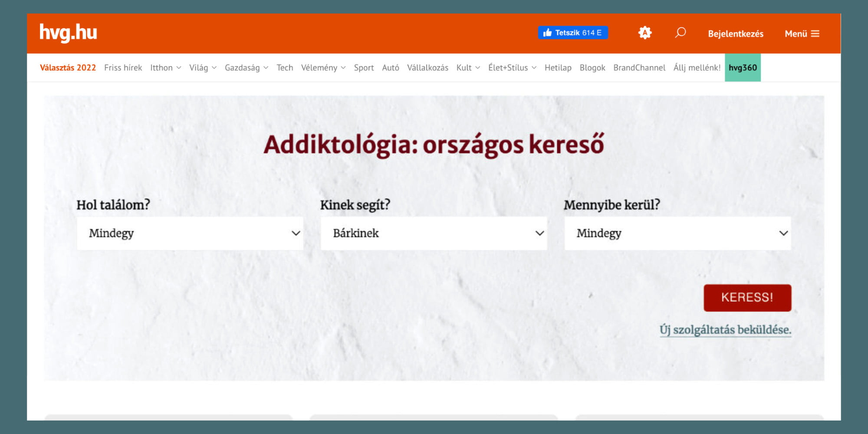Open the Hetilap link
This screenshot has width=868, height=434.
click(x=558, y=68)
